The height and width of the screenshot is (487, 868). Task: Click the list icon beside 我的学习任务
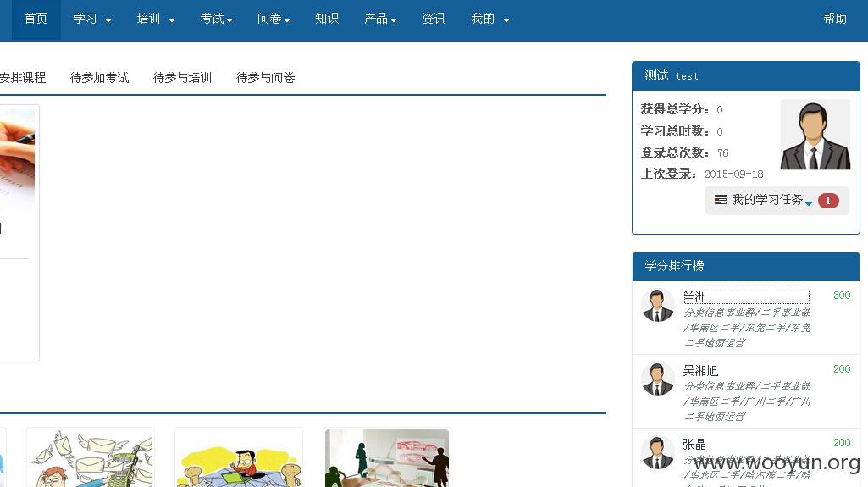point(720,200)
